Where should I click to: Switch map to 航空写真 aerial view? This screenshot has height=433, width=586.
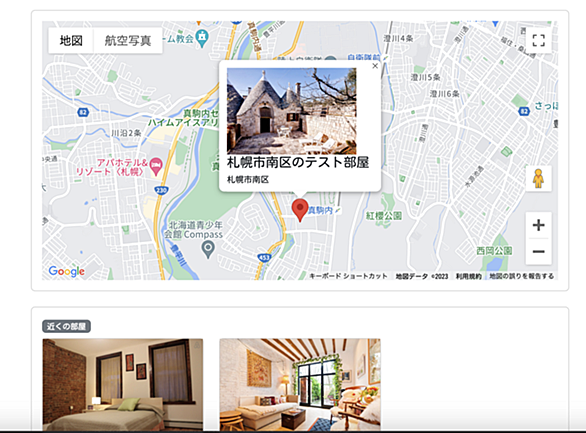pyautogui.click(x=128, y=40)
